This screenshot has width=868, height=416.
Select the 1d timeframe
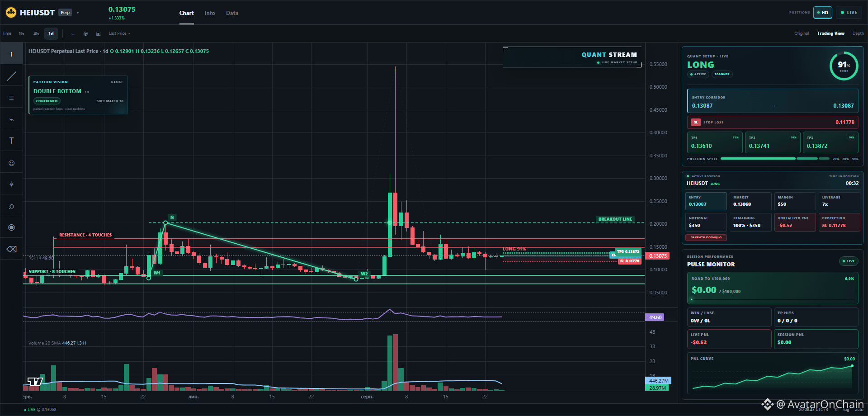[51, 33]
